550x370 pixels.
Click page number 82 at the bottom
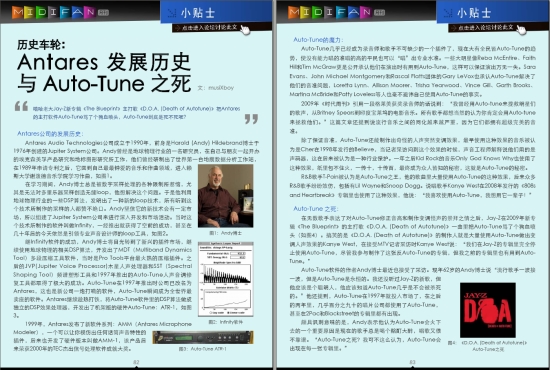point(136,362)
